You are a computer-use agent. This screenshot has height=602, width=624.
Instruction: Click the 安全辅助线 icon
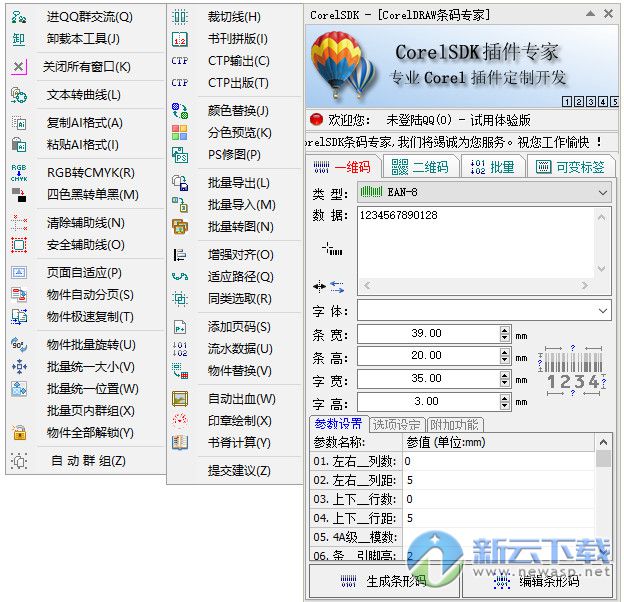tap(19, 245)
